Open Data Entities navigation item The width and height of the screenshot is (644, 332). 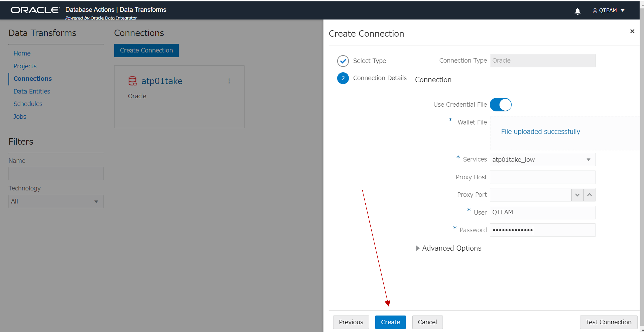(32, 91)
